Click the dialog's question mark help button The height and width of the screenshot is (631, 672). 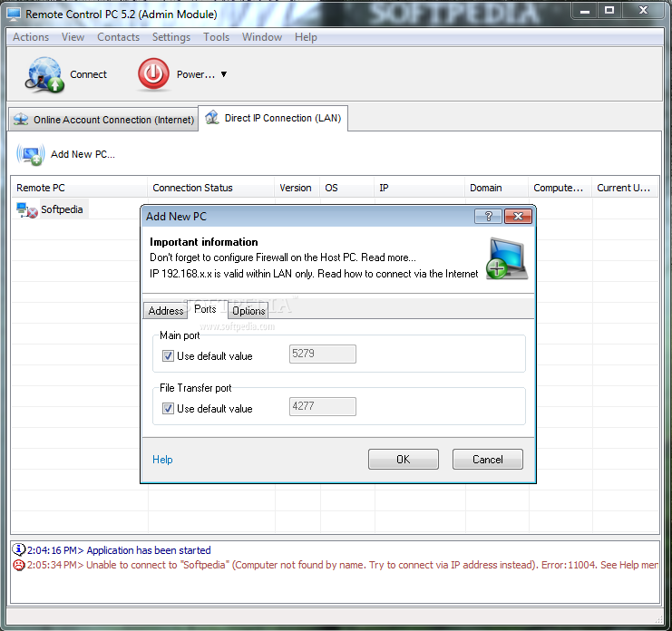[488, 217]
